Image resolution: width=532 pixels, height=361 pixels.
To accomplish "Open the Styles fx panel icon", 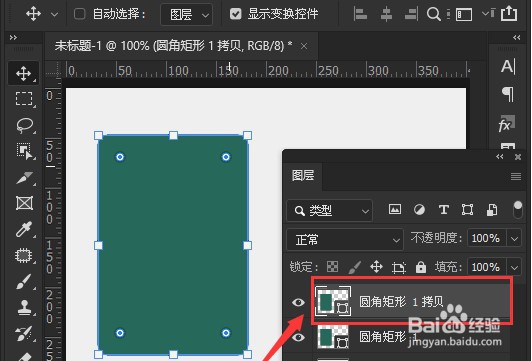I will [507, 124].
